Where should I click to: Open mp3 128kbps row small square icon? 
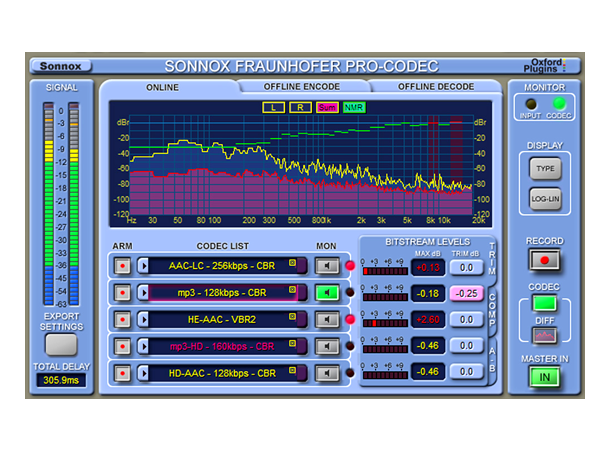tap(292, 289)
